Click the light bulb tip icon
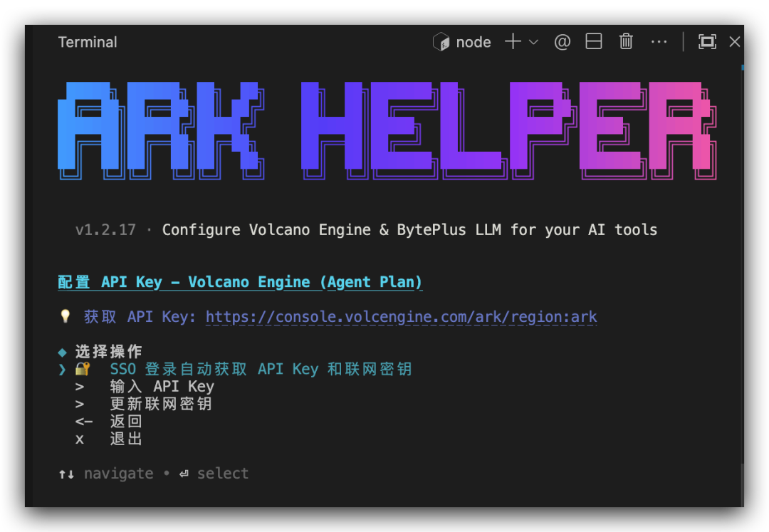The image size is (769, 532). click(65, 316)
